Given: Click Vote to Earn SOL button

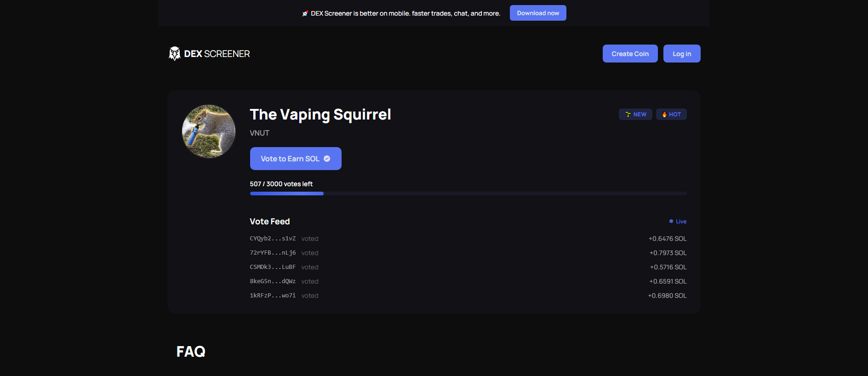Looking at the screenshot, I should coord(296,159).
